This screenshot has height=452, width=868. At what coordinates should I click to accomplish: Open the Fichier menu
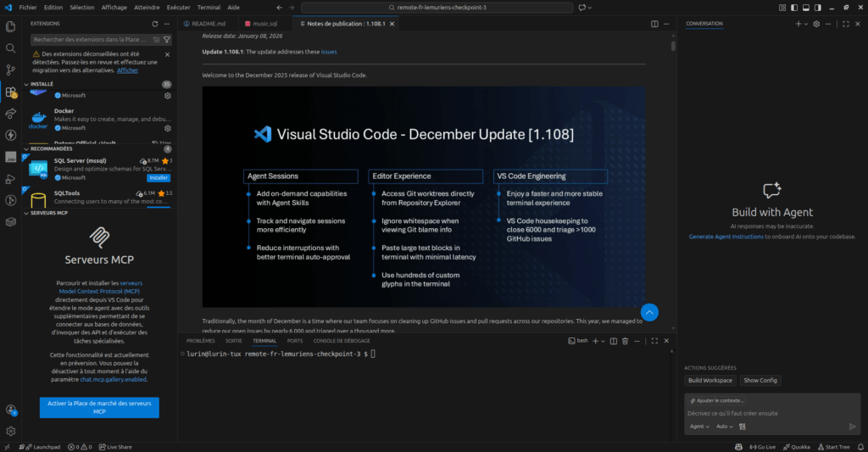point(28,8)
